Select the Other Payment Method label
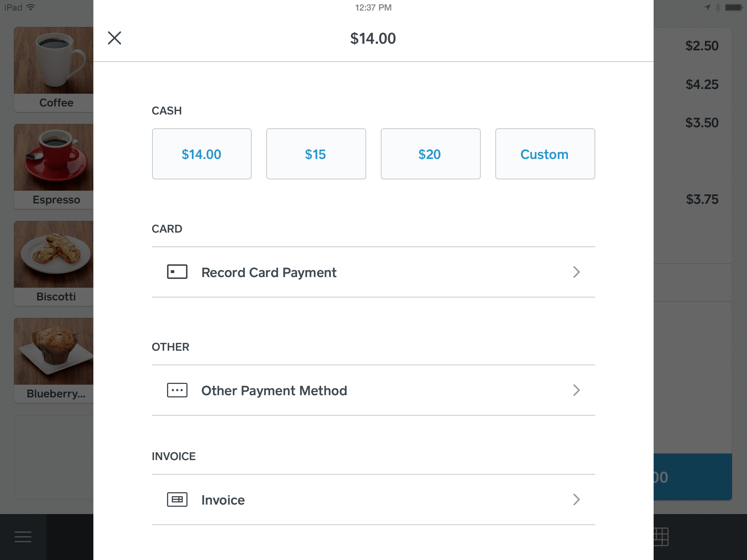The width and height of the screenshot is (747, 560). click(274, 390)
